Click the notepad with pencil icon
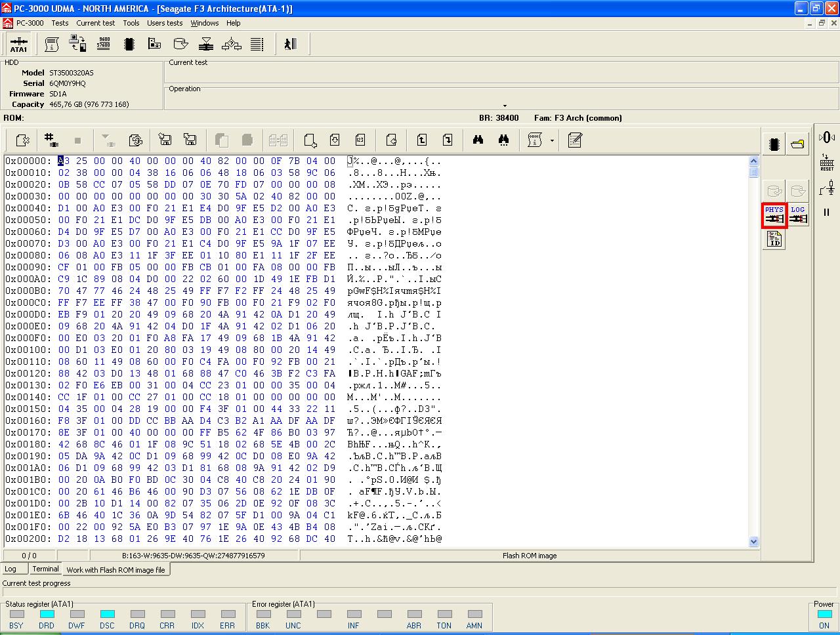Viewport: 840px width, 635px height. pos(575,140)
